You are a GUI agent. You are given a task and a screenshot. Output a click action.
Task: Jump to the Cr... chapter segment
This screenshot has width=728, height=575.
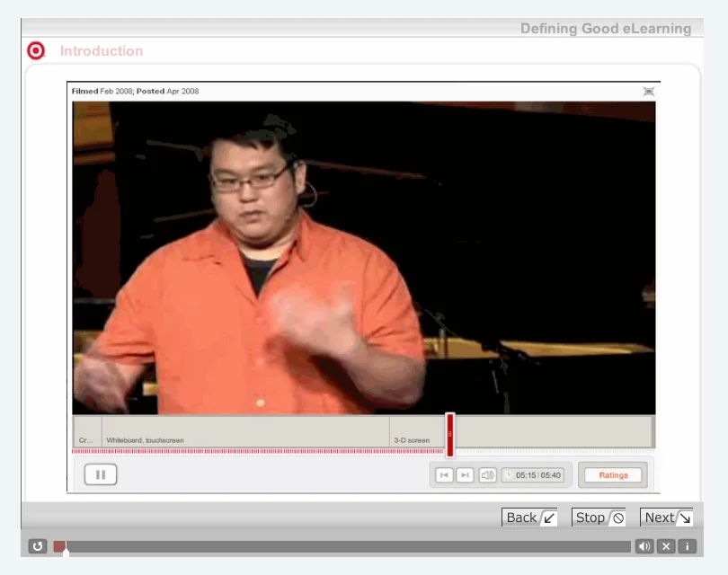click(x=87, y=432)
